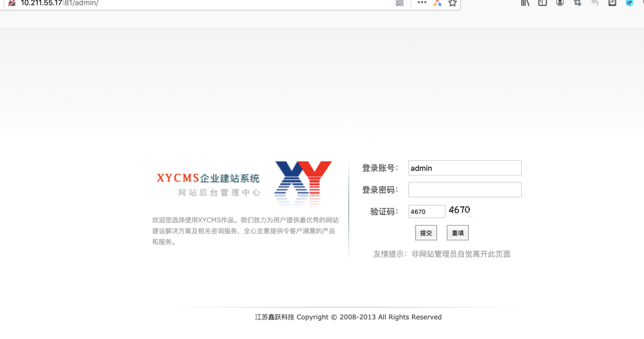
Task: Toggle the sidebar view icon
Action: [543, 2]
